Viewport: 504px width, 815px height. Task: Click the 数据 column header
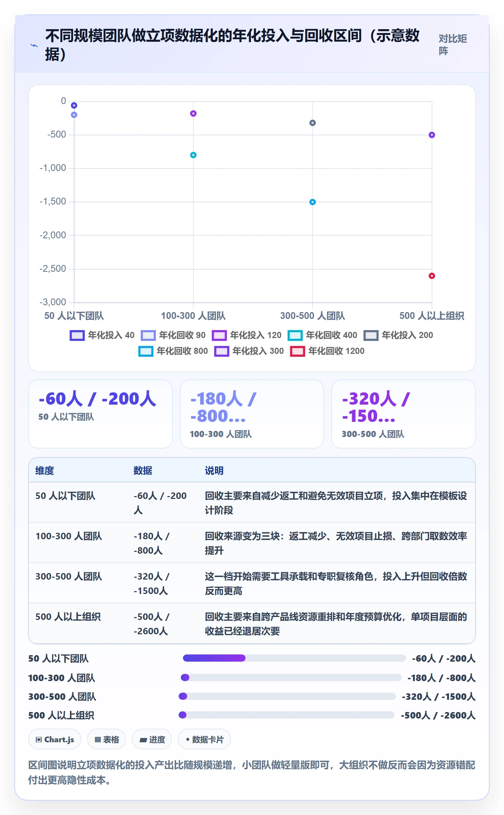pyautogui.click(x=143, y=470)
